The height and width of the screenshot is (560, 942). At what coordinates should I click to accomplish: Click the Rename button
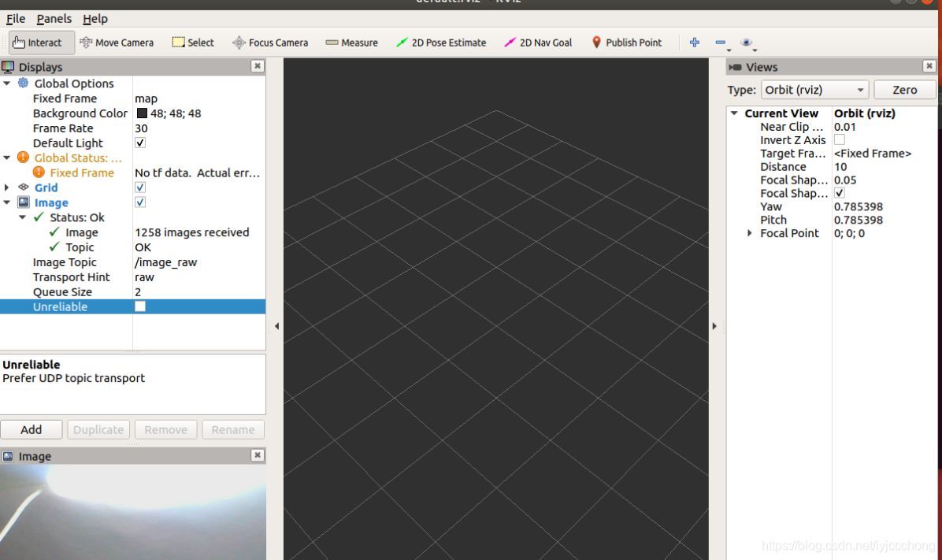[x=233, y=429]
